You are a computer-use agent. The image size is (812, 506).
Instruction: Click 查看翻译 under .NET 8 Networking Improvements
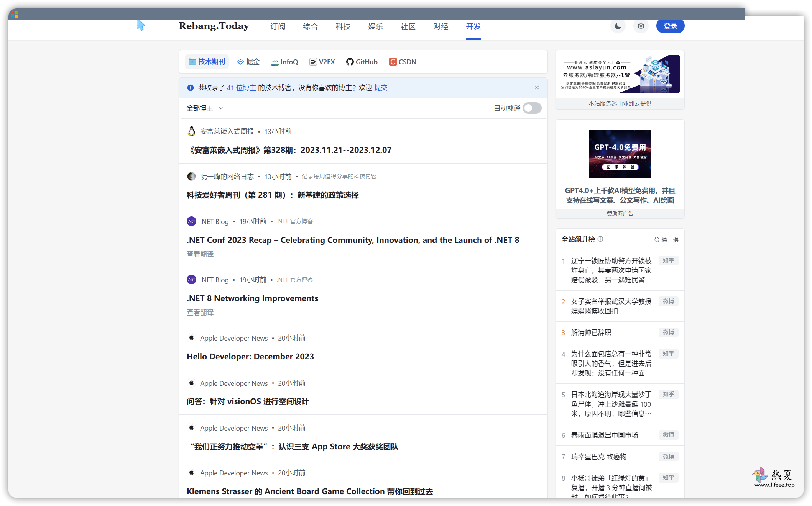(x=200, y=313)
